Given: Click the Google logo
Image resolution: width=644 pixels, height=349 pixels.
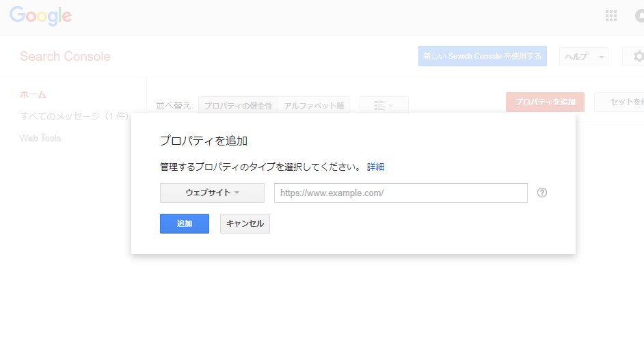Looking at the screenshot, I should (x=40, y=16).
